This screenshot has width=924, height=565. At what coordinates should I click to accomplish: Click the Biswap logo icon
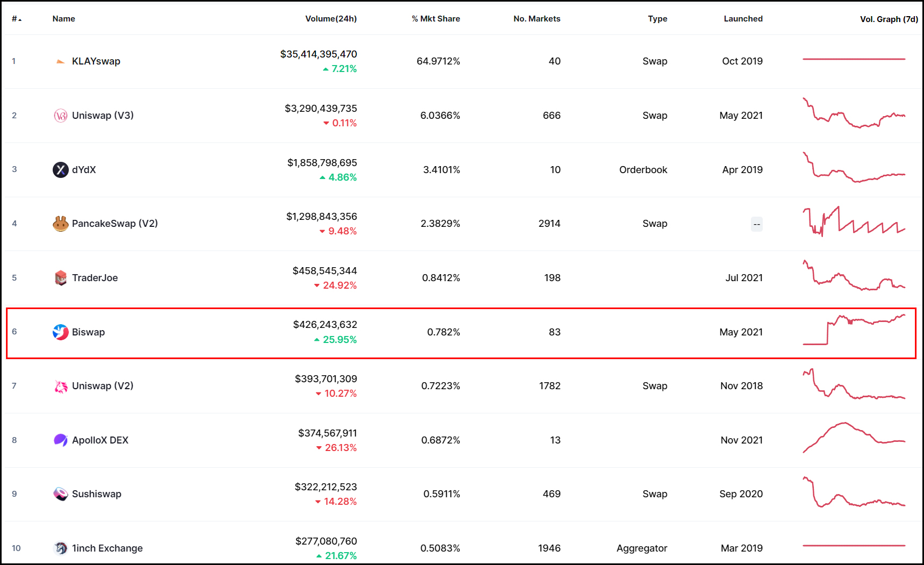coord(61,332)
